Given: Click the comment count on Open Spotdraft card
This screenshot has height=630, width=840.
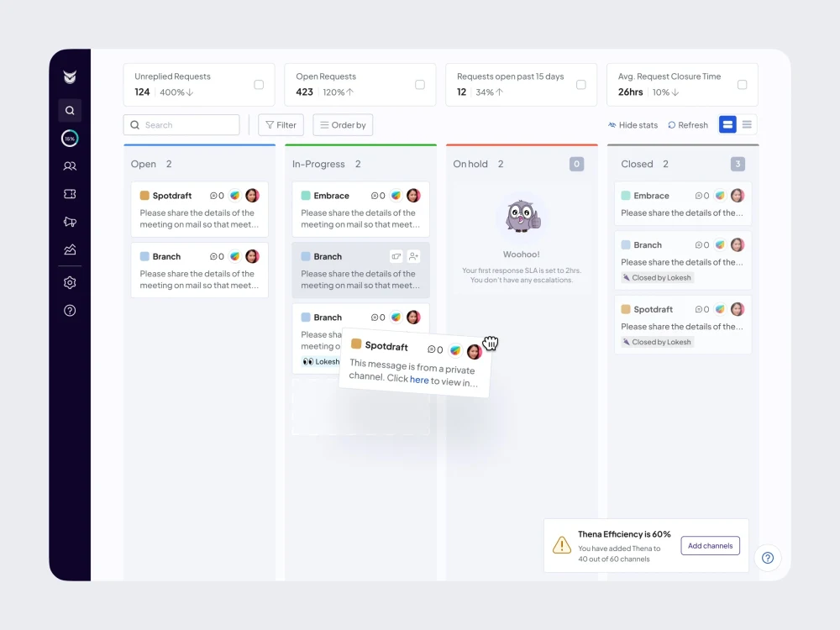Looking at the screenshot, I should click(x=217, y=196).
